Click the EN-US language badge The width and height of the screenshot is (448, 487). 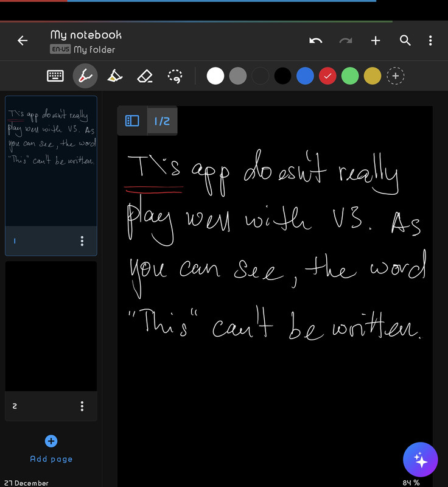(x=60, y=49)
